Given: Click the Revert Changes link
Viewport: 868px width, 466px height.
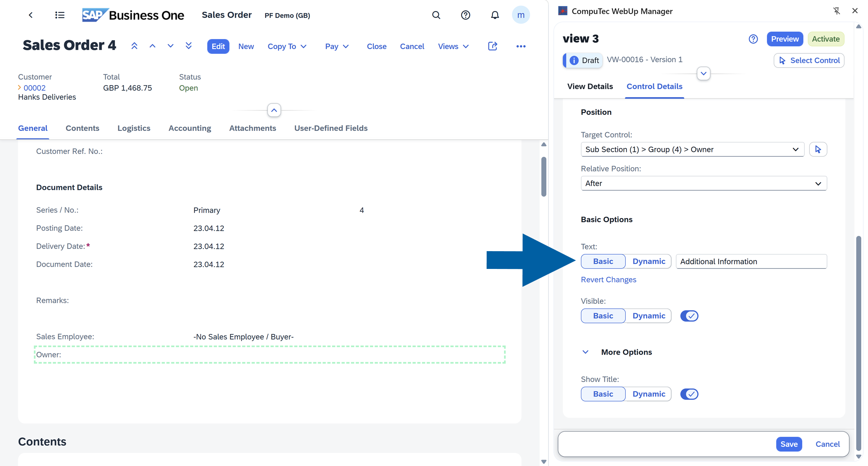Looking at the screenshot, I should point(608,280).
